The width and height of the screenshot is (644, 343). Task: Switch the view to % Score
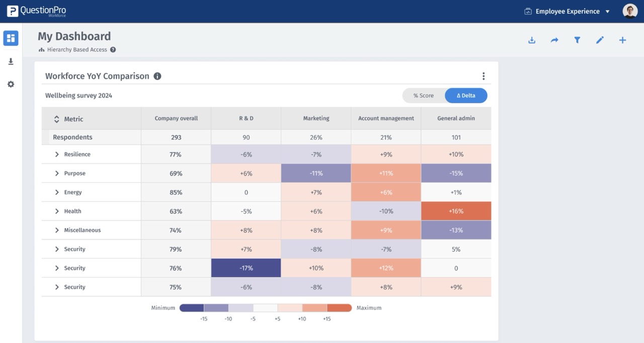[x=424, y=96]
